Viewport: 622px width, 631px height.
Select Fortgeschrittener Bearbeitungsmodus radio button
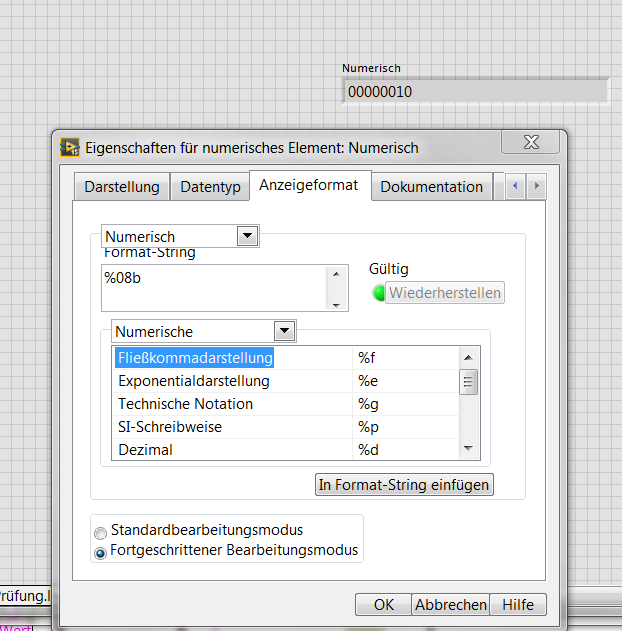[x=100, y=553]
